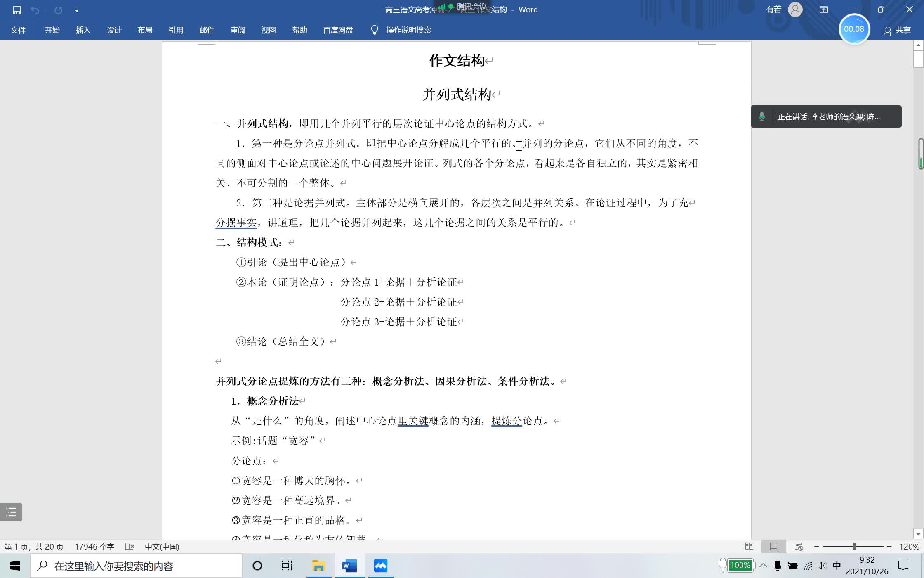
Task: Click the account name 有若
Action: (x=774, y=9)
